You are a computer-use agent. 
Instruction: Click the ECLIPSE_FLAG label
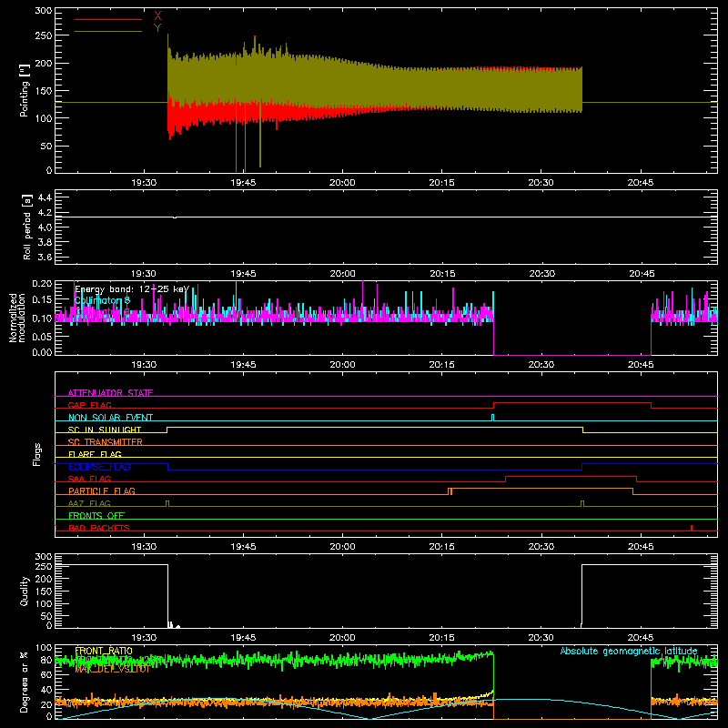coord(99,467)
